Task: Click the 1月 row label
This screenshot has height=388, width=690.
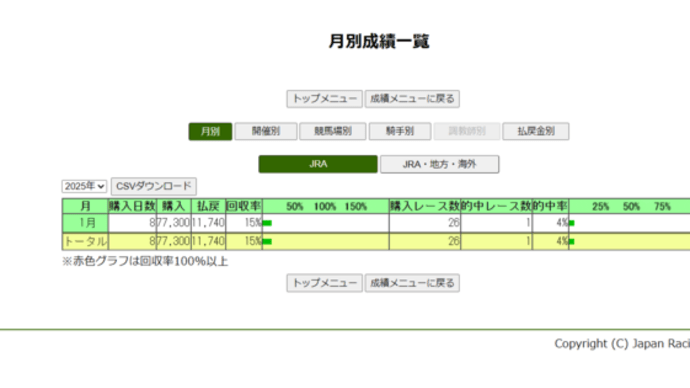Action: 85,223
